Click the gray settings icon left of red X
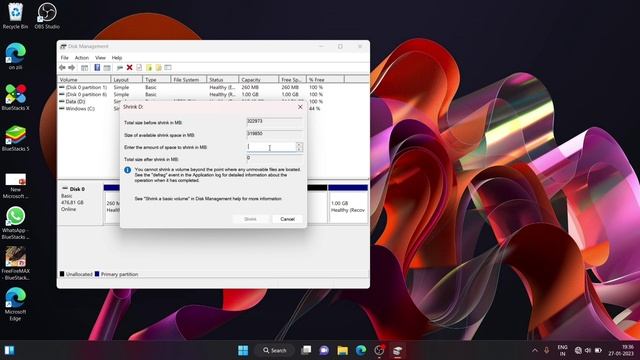The height and width of the screenshot is (360, 640). click(120, 68)
